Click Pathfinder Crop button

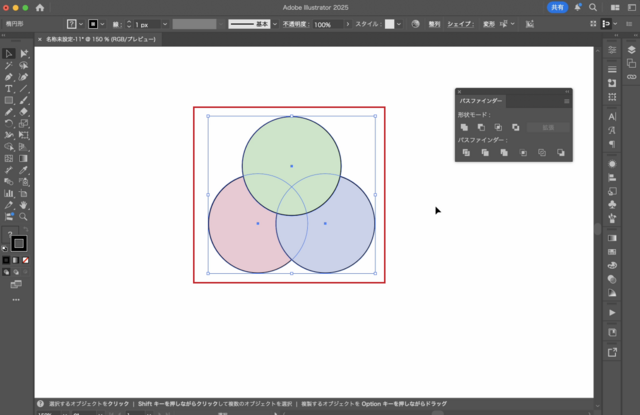point(523,153)
